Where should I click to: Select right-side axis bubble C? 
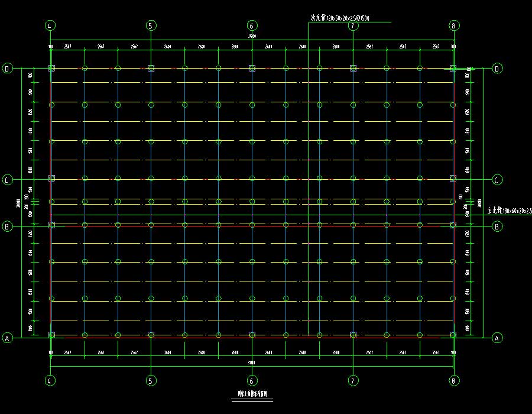(x=497, y=179)
